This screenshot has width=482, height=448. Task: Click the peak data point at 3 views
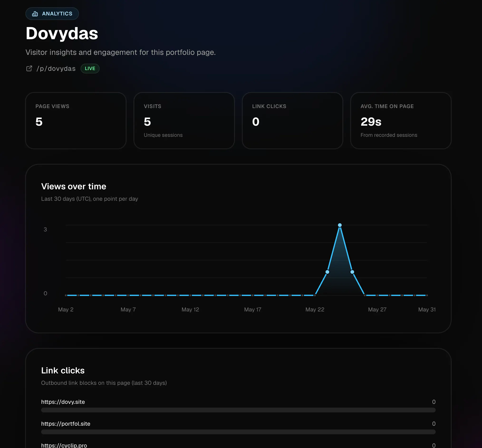tap(340, 225)
